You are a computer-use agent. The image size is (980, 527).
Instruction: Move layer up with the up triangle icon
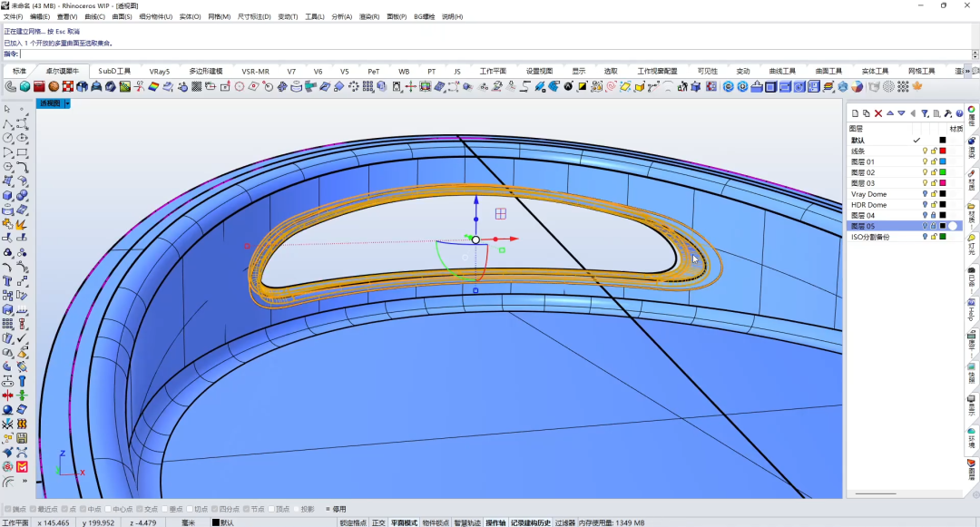(890, 113)
